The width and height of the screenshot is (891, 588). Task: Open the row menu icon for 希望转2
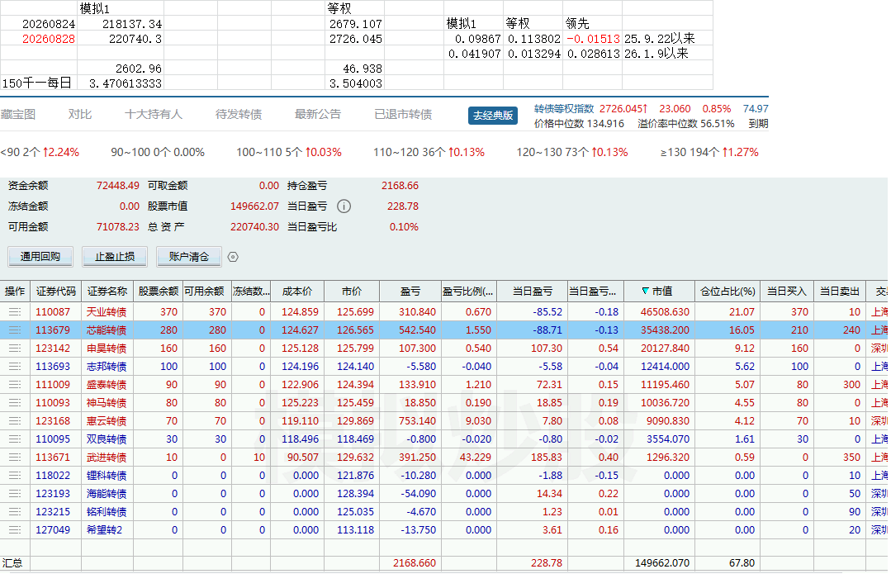click(15, 530)
